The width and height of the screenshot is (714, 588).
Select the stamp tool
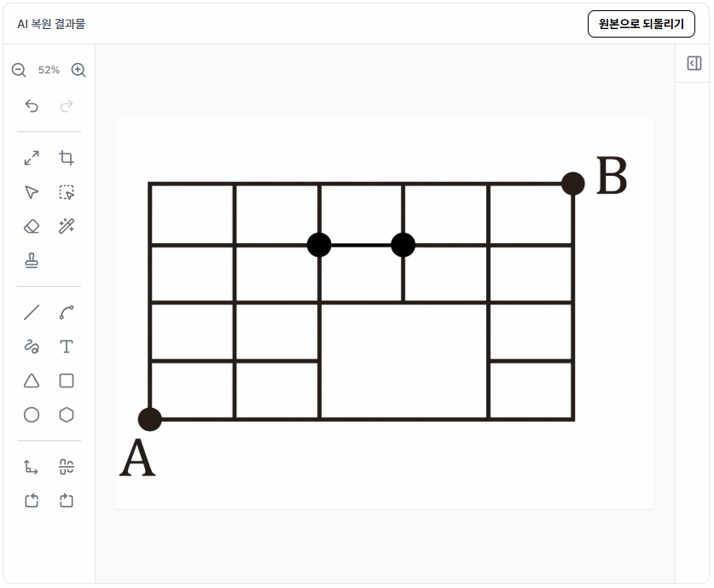(x=32, y=260)
